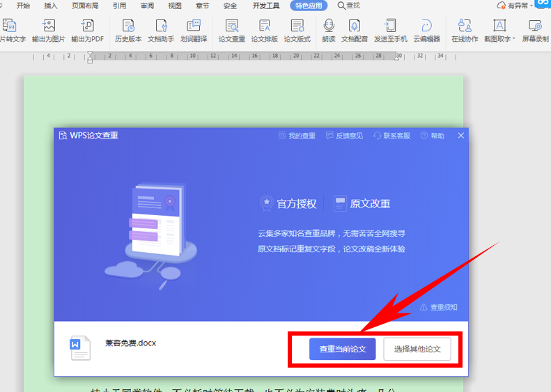Select the 论文版式 tool
This screenshot has width=551, height=392.
297,31
